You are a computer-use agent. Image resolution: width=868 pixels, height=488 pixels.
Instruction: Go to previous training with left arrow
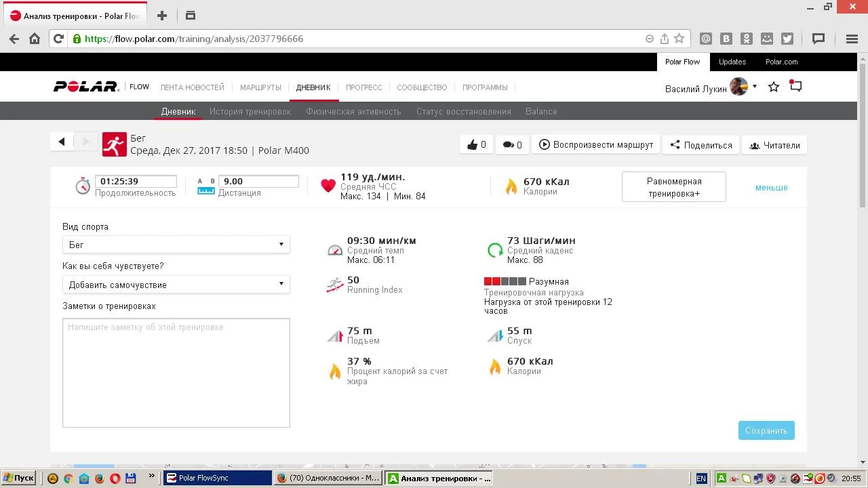(x=62, y=142)
